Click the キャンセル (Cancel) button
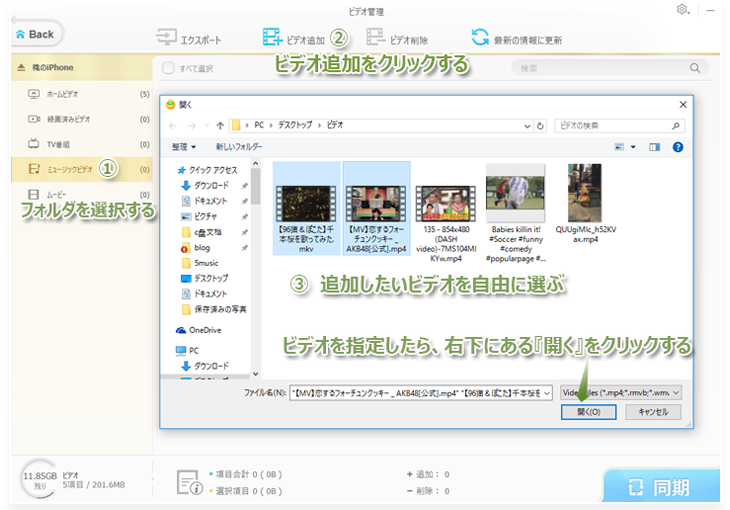This screenshot has height=510, width=730. 652,412
